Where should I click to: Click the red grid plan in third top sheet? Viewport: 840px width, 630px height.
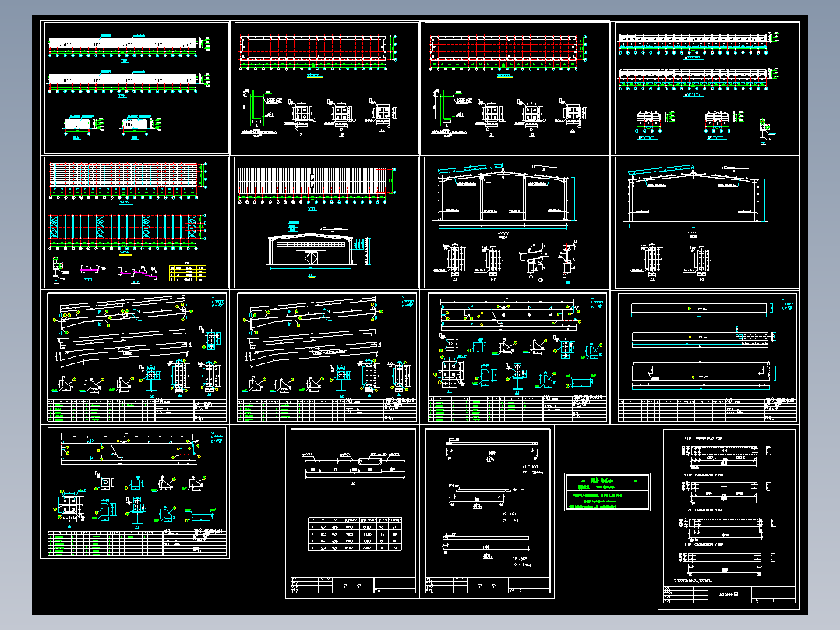pyautogui.click(x=503, y=48)
